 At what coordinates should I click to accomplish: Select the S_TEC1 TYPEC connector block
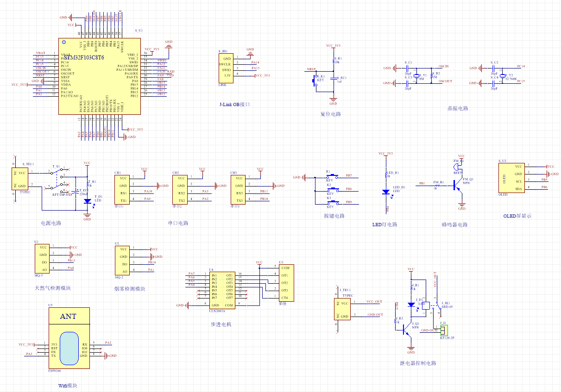click(19, 179)
